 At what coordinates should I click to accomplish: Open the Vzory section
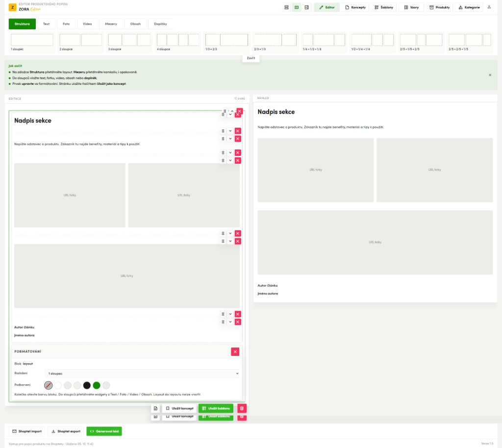pos(411,7)
